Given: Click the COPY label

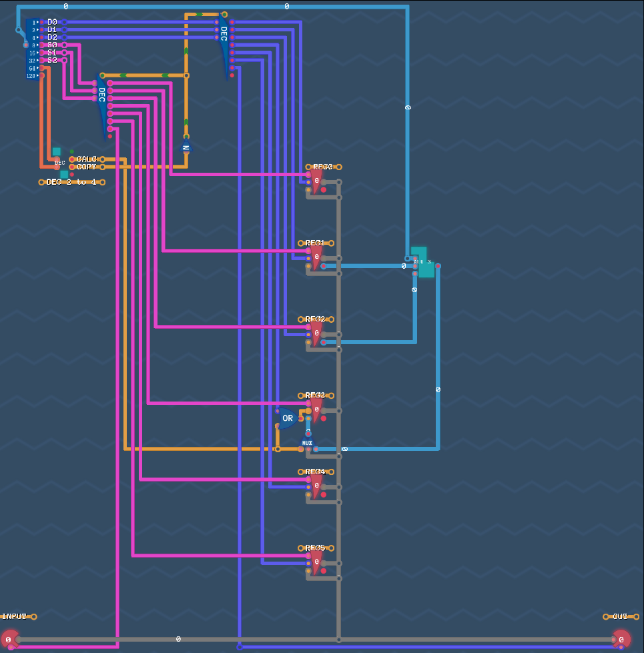Looking at the screenshot, I should 87,167.
